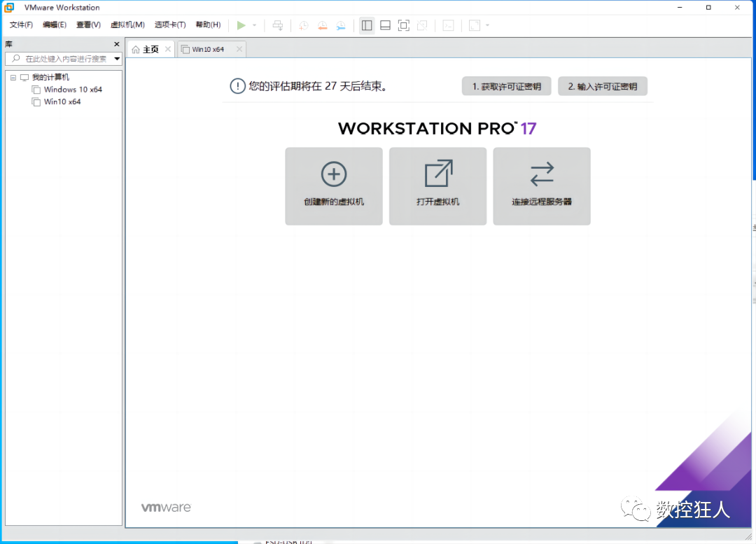This screenshot has width=756, height=544.
Task: Select 我的计算机 in the library tree
Action: click(x=50, y=77)
